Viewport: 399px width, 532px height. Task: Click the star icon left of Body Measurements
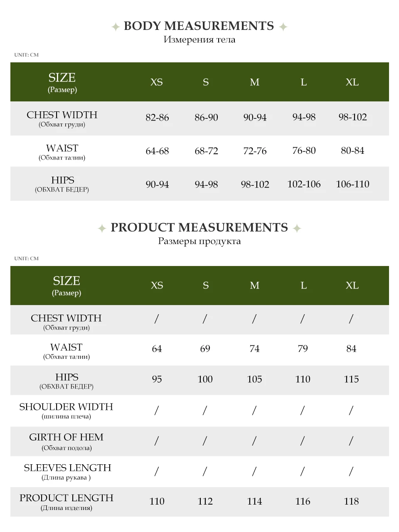(x=116, y=27)
